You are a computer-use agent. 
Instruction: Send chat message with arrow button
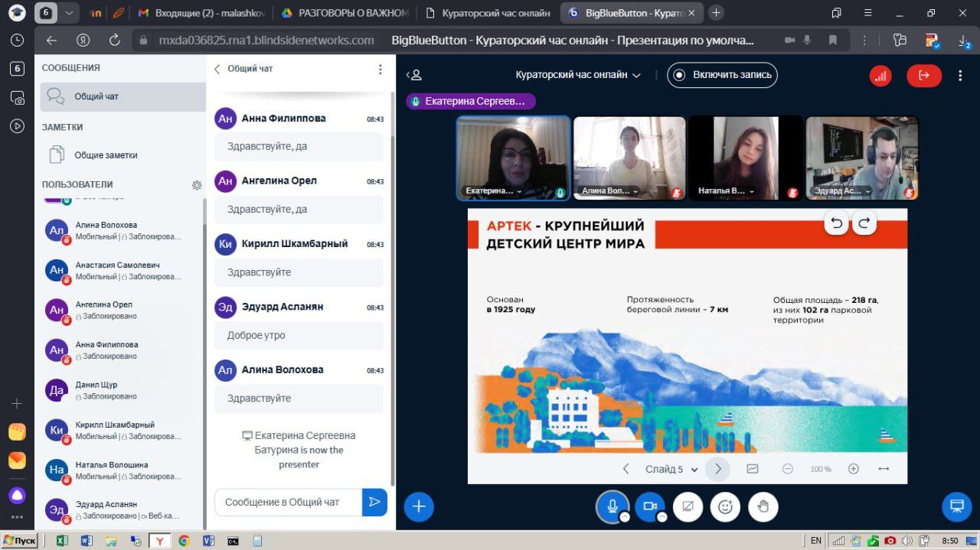click(x=374, y=502)
